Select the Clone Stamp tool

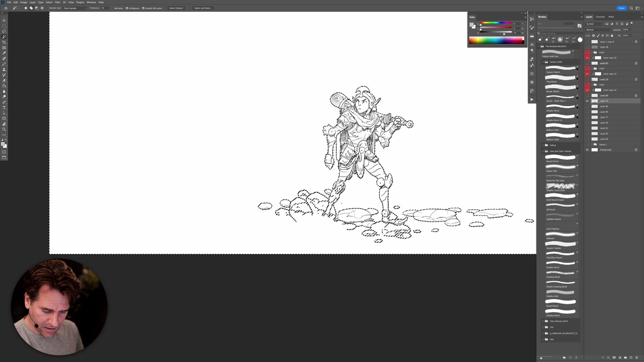4,69
